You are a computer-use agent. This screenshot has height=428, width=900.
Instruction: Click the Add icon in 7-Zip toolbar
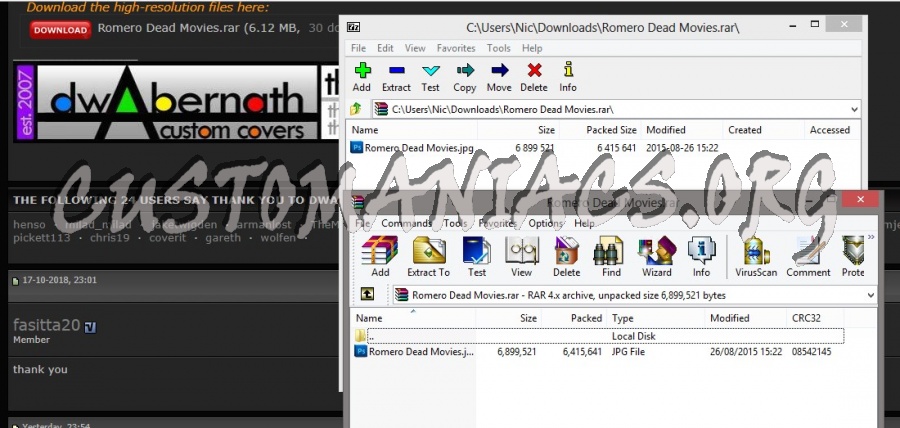coord(362,71)
